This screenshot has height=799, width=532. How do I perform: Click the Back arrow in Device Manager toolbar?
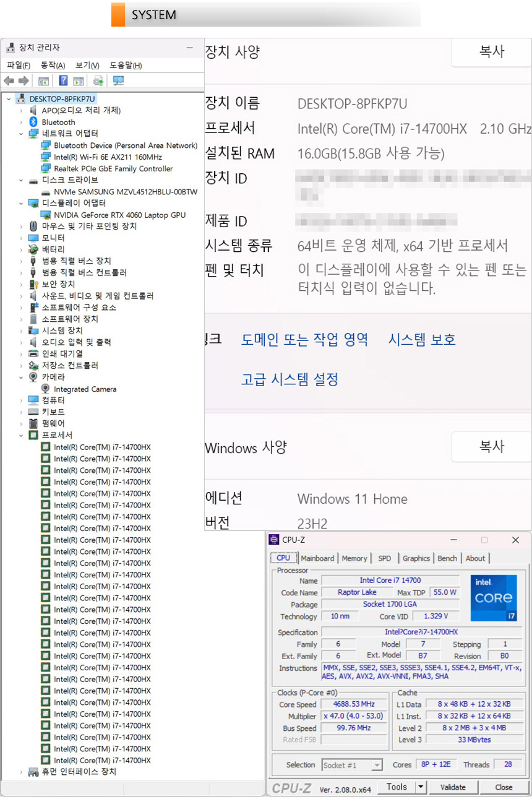pyautogui.click(x=9, y=81)
